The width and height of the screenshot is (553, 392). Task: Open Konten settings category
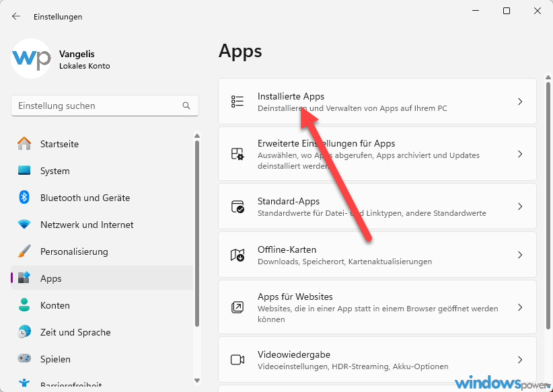pyautogui.click(x=102, y=305)
